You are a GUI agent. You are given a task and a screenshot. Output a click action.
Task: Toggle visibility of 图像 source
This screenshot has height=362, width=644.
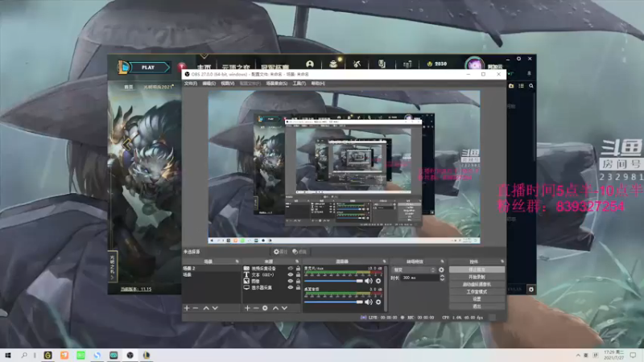291,281
